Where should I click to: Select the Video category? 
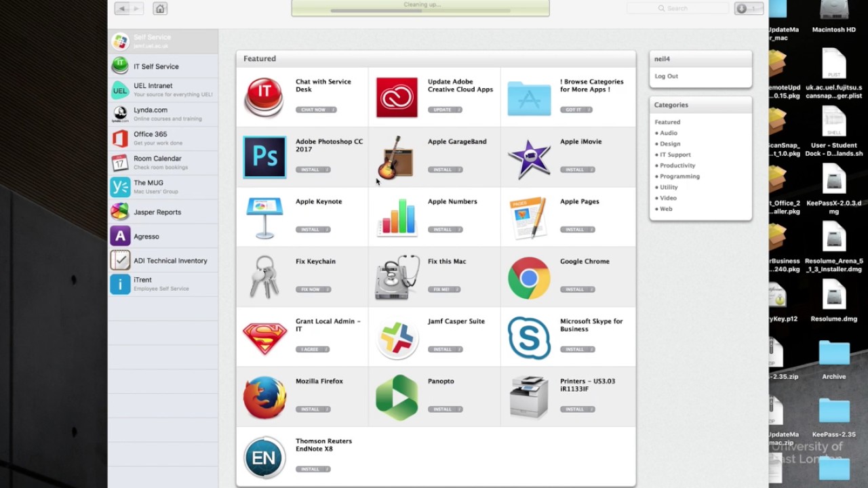[x=668, y=198]
